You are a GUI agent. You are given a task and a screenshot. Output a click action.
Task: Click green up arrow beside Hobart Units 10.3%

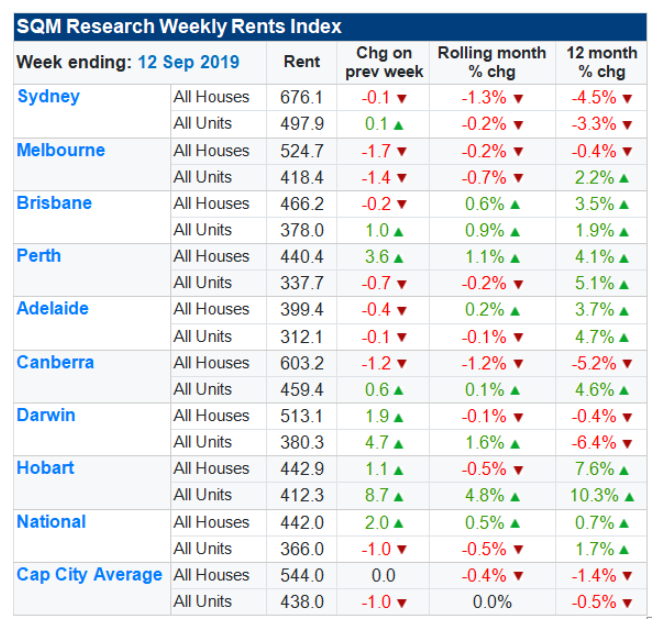[x=631, y=495]
